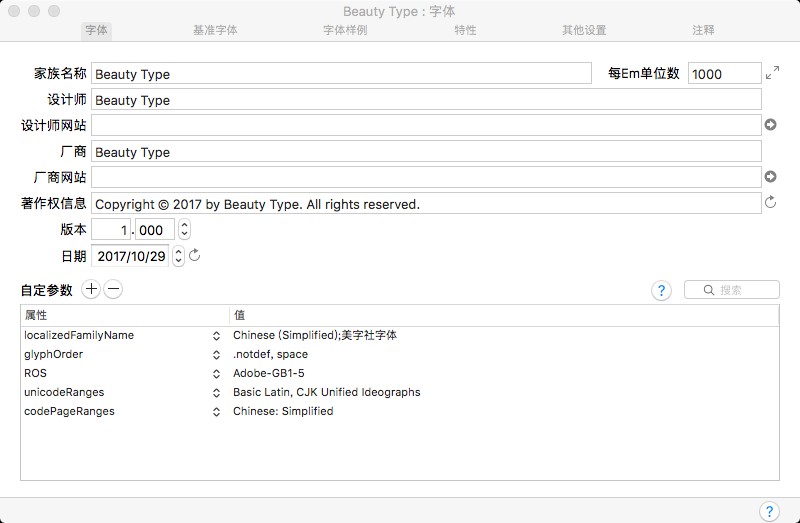Click the units-per-Em scale arrows icon

click(772, 72)
